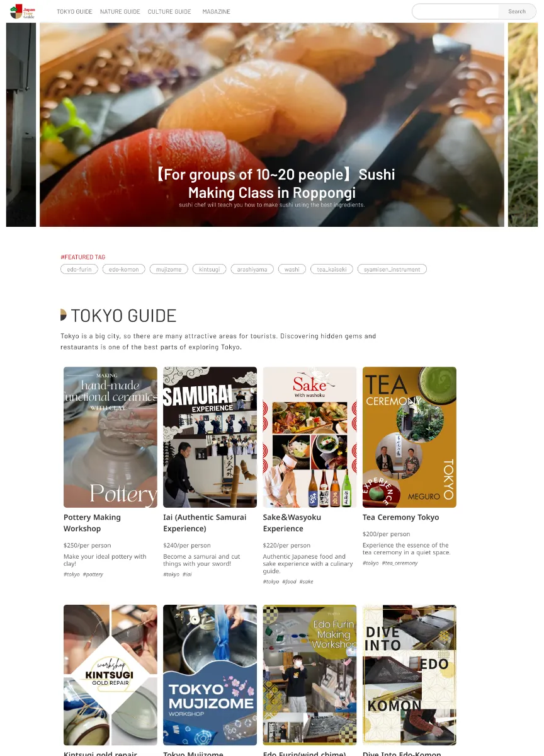Open the NATURE GUIDE menu item

[x=120, y=12]
